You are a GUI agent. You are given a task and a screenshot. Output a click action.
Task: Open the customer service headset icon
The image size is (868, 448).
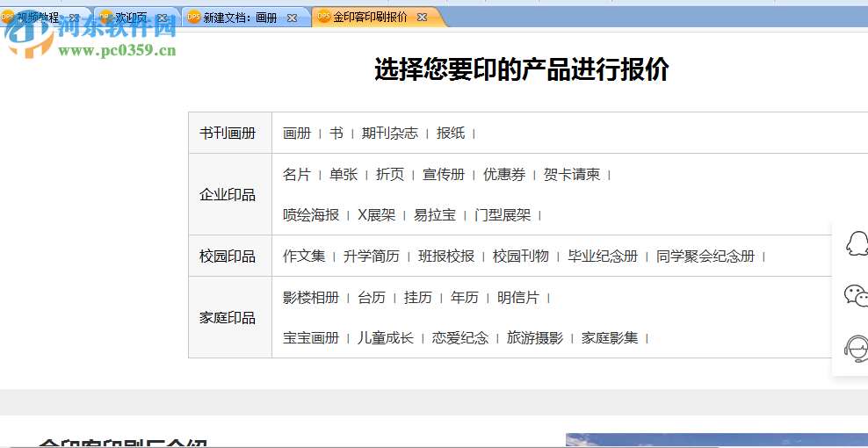[x=857, y=349]
